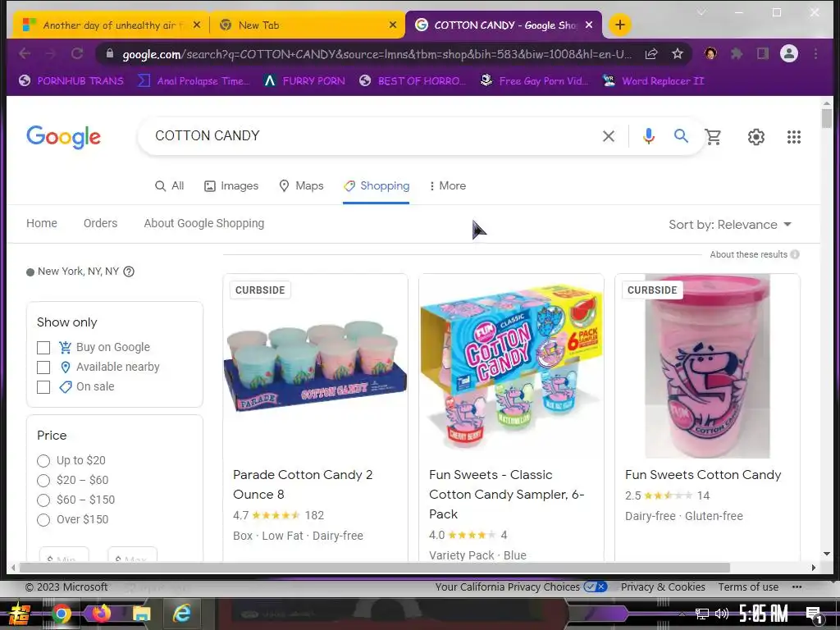
Task: Reload the page with the refresh icon
Action: click(77, 53)
